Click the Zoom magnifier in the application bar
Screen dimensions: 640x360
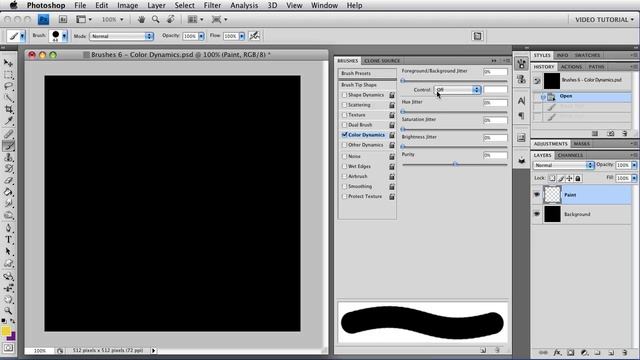156,19
